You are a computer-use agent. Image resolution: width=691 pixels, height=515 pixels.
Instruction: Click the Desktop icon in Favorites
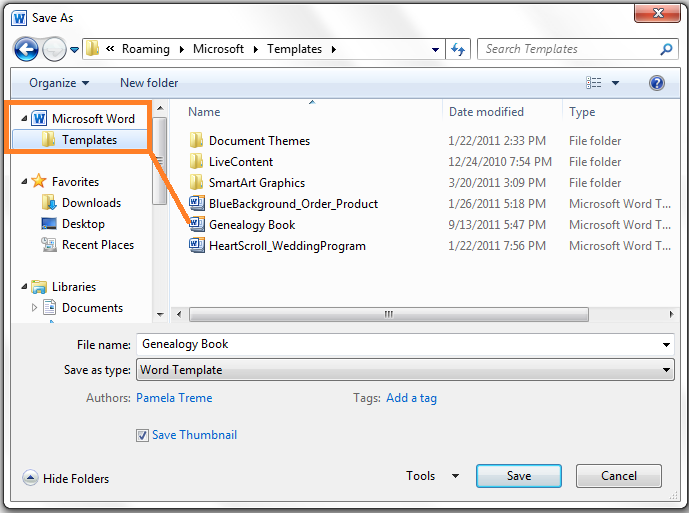49,224
